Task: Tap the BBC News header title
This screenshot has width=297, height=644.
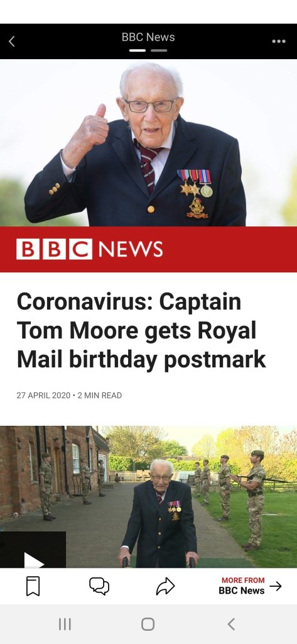Action: pos(148,37)
